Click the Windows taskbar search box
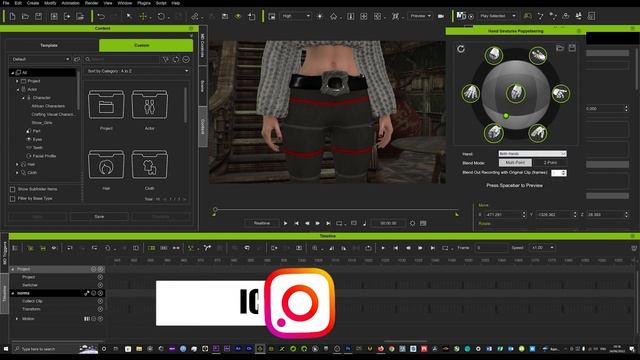 coord(46,349)
